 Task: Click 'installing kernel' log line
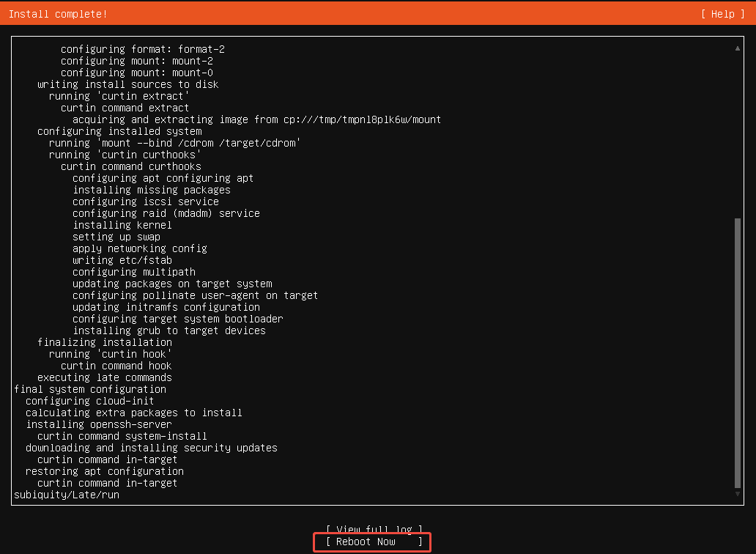[x=122, y=225]
